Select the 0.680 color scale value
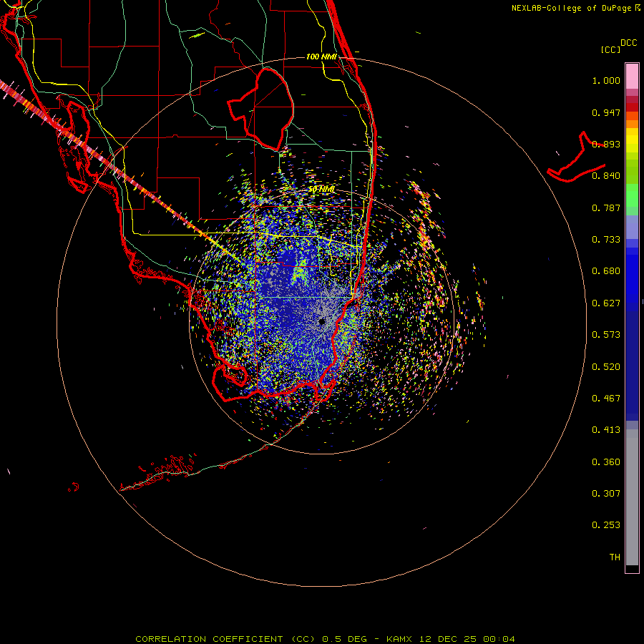The width and height of the screenshot is (644, 644). click(x=606, y=271)
